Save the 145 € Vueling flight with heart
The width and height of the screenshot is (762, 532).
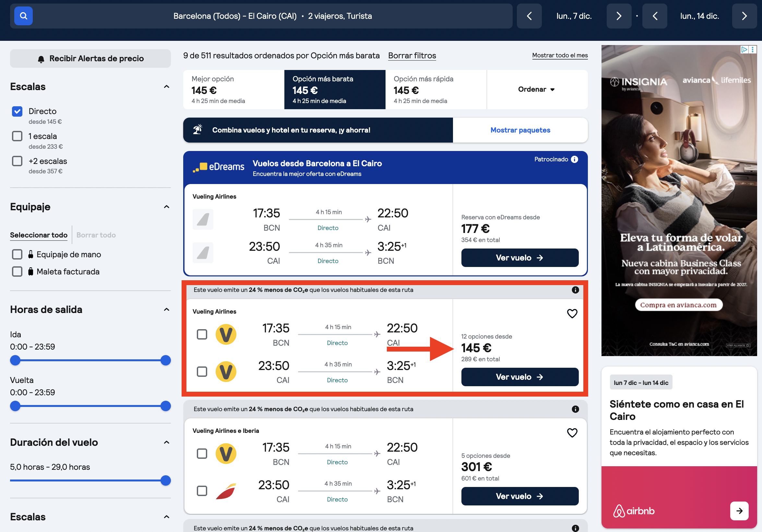(x=572, y=313)
